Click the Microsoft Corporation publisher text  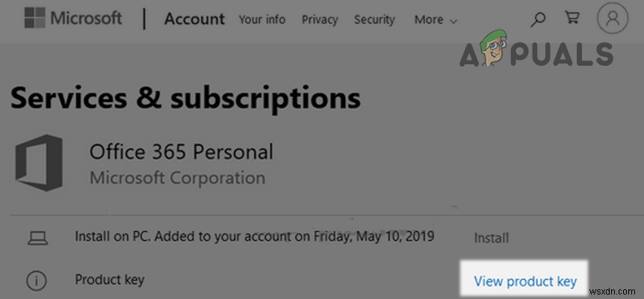[177, 178]
